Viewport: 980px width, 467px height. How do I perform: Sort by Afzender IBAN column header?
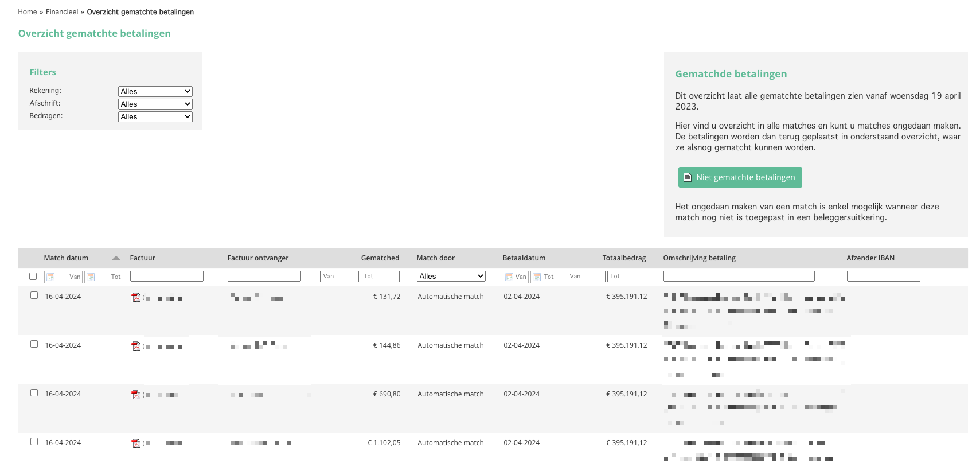click(x=870, y=258)
